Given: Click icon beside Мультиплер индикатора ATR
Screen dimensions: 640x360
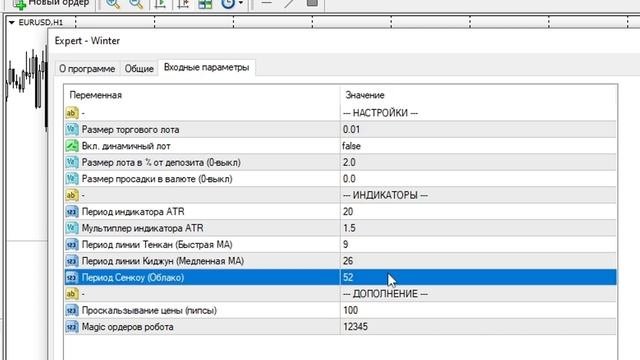Looking at the screenshot, I should pyautogui.click(x=72, y=228).
